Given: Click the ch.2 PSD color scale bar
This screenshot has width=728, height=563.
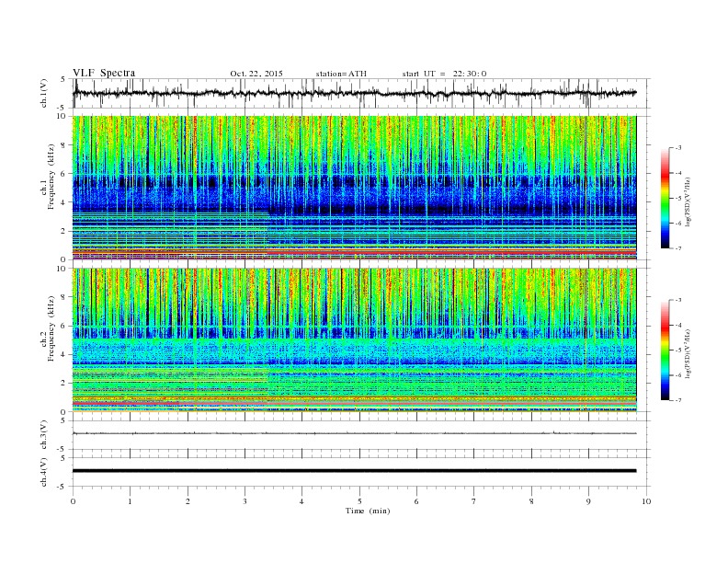Looking at the screenshot, I should point(665,350).
